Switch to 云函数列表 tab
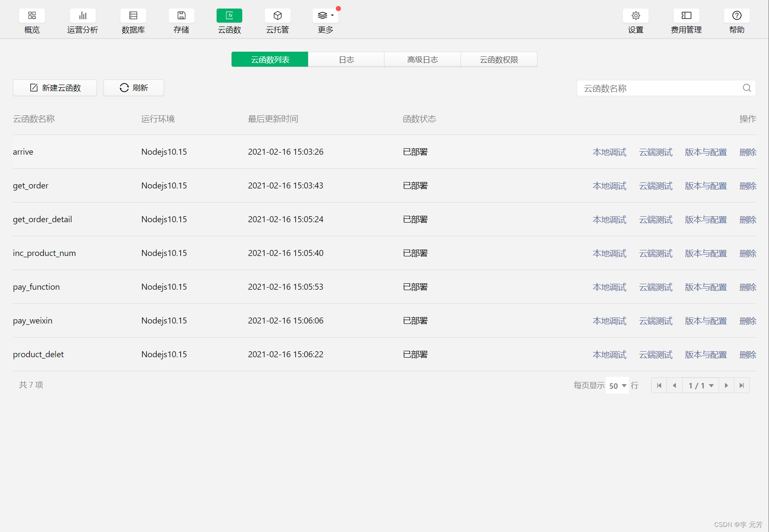Image resolution: width=769 pixels, height=532 pixels. [270, 59]
